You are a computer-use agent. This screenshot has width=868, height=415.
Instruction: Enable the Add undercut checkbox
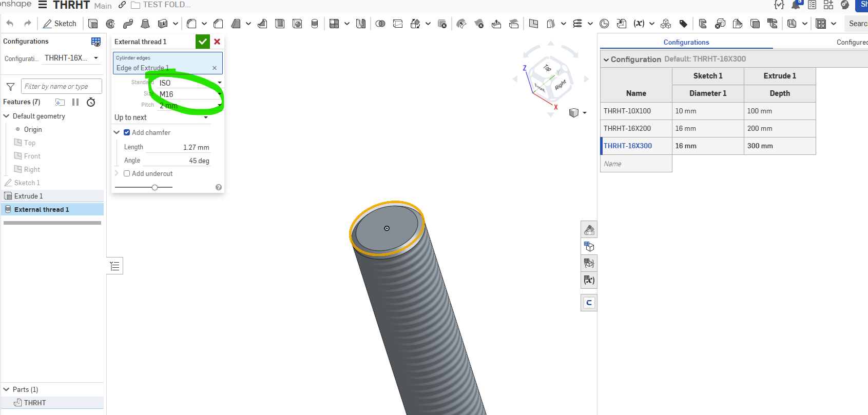click(127, 173)
